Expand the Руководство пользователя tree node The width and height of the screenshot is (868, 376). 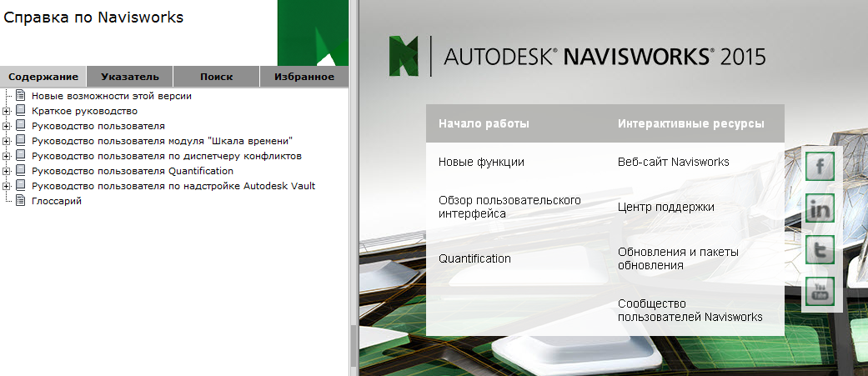point(6,126)
